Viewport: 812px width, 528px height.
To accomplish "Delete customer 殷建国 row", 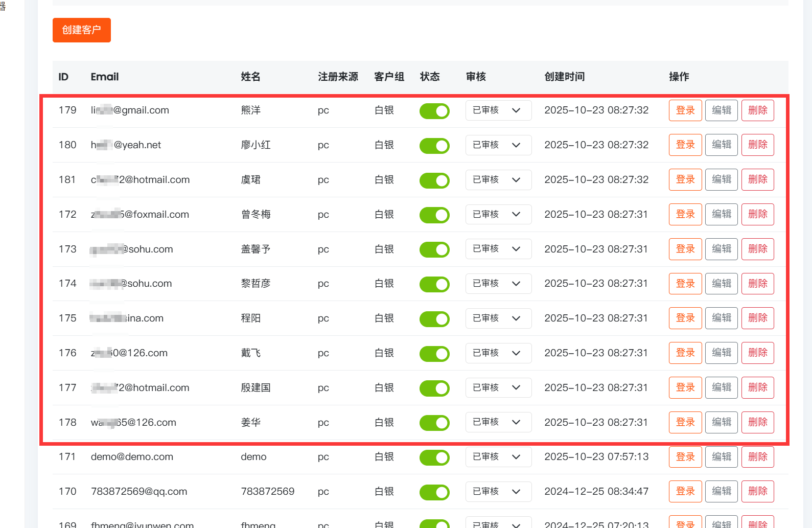I will 757,387.
